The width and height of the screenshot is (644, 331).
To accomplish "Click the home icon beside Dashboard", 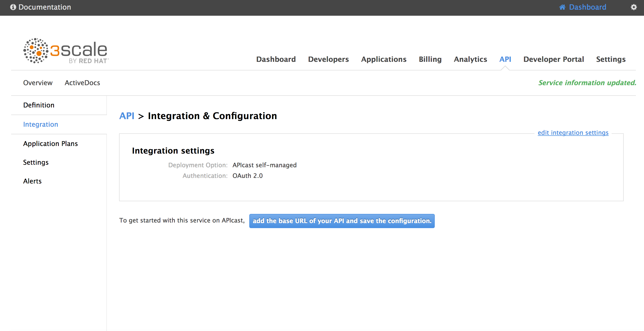I will pos(562,7).
